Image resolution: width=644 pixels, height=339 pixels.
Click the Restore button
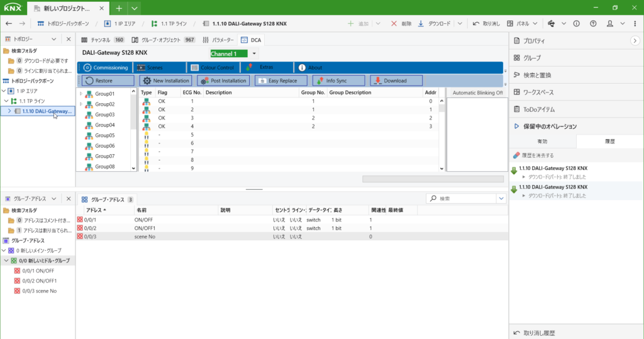(x=108, y=81)
